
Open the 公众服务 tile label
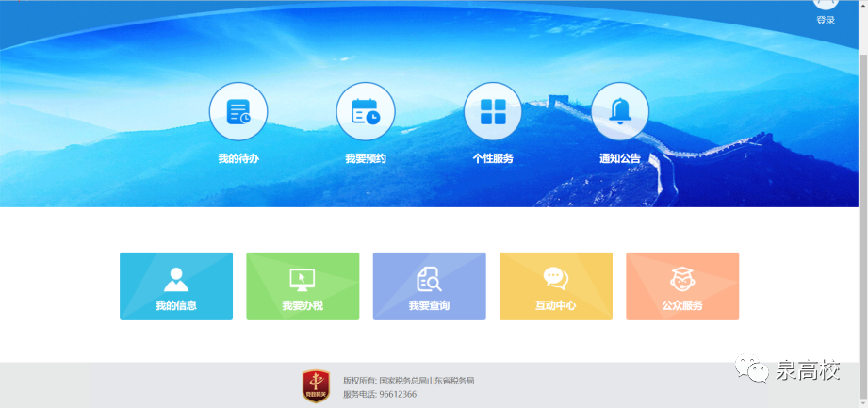click(681, 305)
